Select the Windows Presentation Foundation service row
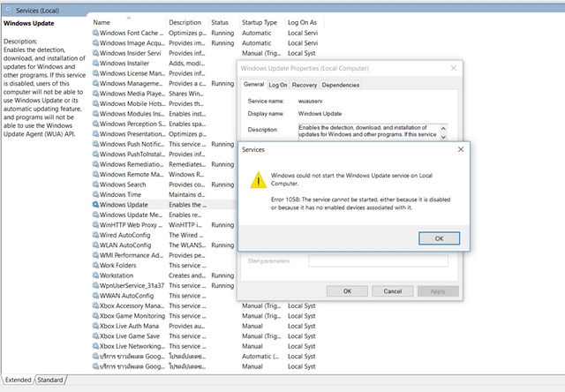This screenshot has width=565, height=392. (x=163, y=133)
